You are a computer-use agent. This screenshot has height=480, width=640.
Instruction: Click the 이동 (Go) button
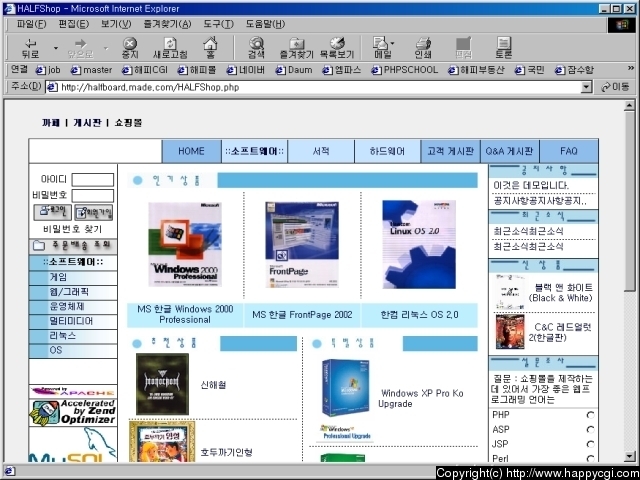pos(615,87)
